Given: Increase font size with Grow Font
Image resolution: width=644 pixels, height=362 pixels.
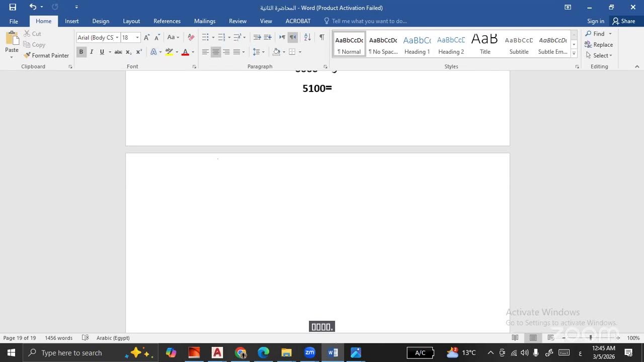Looking at the screenshot, I should click(146, 37).
